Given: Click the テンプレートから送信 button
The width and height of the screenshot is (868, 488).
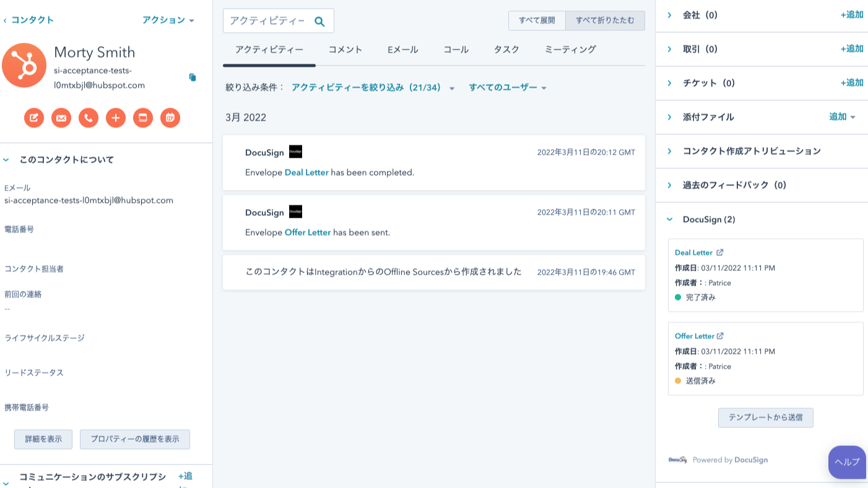Looking at the screenshot, I should [x=765, y=417].
